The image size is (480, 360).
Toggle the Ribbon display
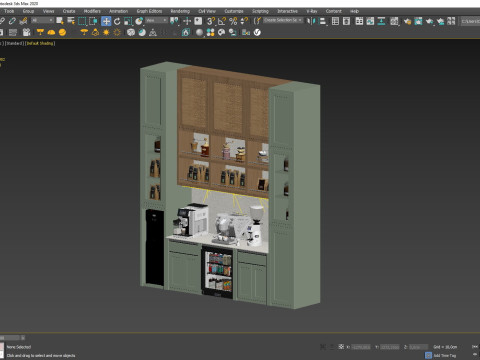coord(359,21)
